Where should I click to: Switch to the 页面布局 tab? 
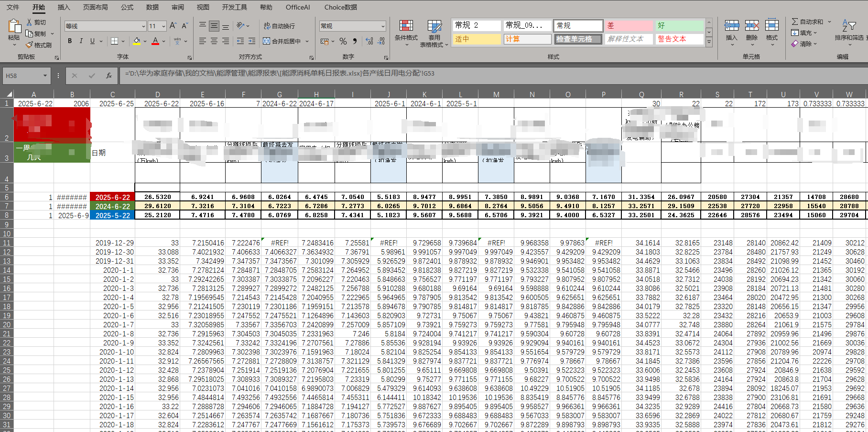pyautogui.click(x=95, y=7)
